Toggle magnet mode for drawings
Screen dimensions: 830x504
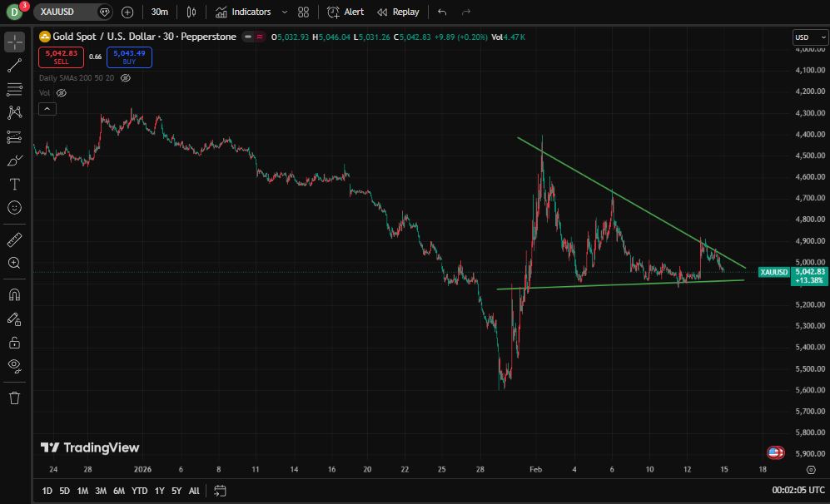click(x=15, y=294)
